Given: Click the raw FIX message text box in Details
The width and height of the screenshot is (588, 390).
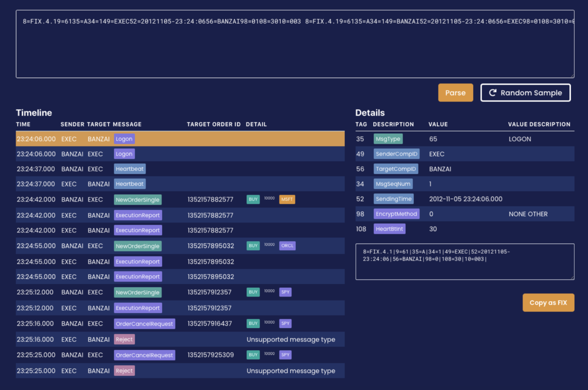Looking at the screenshot, I should [464, 262].
